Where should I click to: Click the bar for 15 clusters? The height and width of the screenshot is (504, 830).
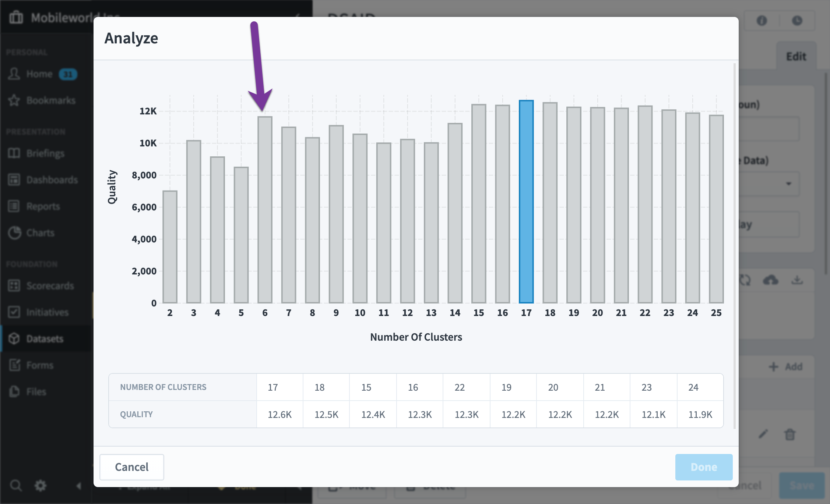pos(479,204)
